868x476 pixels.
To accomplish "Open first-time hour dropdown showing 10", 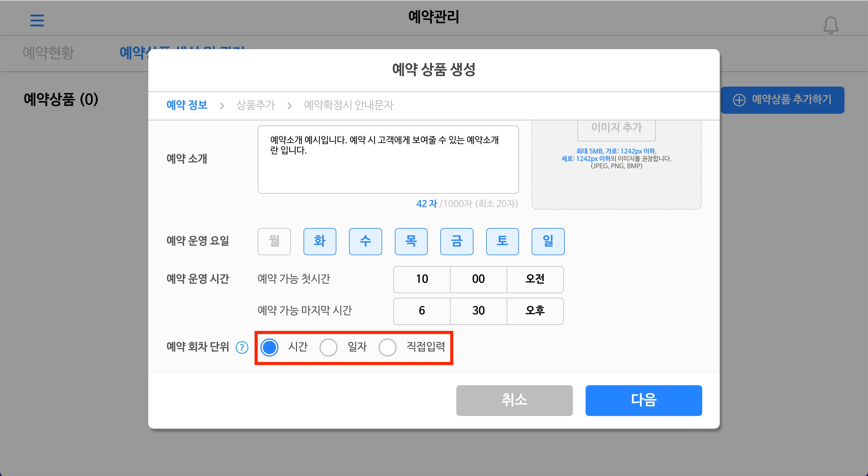I will (422, 279).
